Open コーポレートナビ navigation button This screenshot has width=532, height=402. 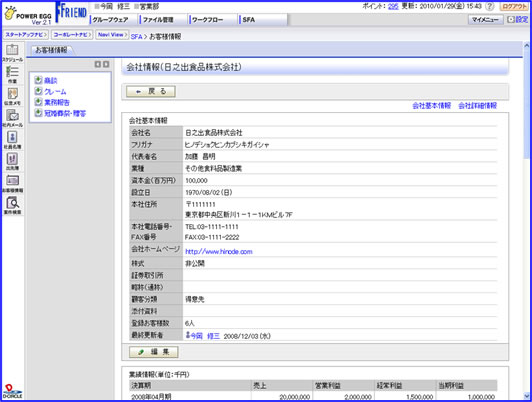pyautogui.click(x=72, y=35)
